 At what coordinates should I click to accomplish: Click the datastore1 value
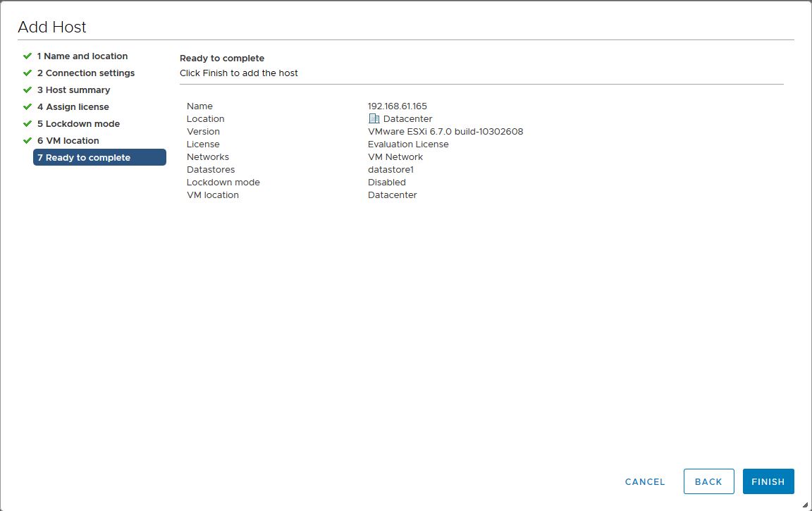(x=390, y=170)
